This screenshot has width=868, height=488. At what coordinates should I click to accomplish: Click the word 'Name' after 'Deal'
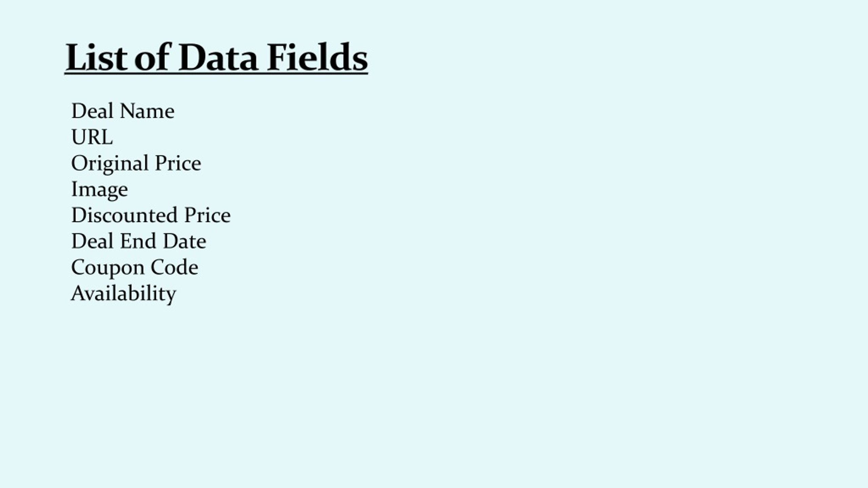point(147,111)
